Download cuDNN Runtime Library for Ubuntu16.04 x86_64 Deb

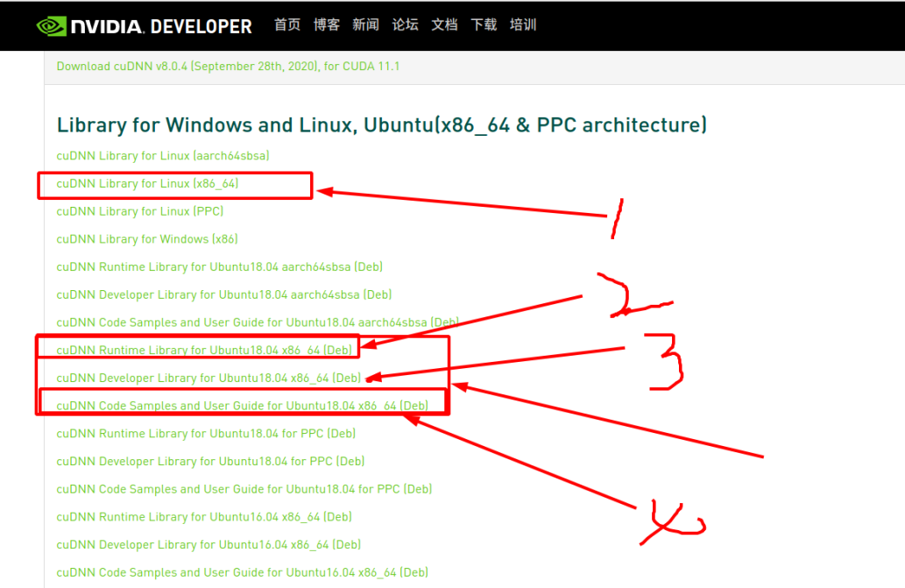pyautogui.click(x=203, y=516)
